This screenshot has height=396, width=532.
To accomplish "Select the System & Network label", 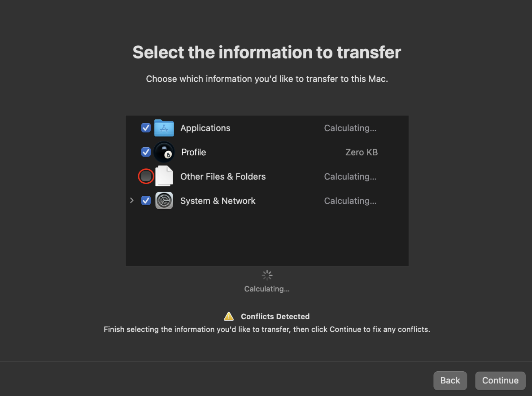I will [x=218, y=201].
